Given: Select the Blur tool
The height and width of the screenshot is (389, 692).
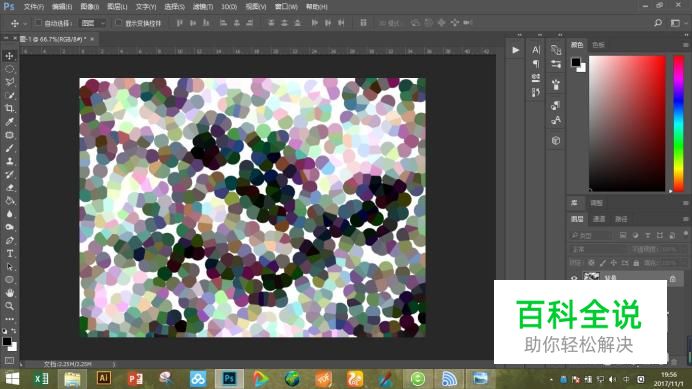Looking at the screenshot, I should point(9,214).
